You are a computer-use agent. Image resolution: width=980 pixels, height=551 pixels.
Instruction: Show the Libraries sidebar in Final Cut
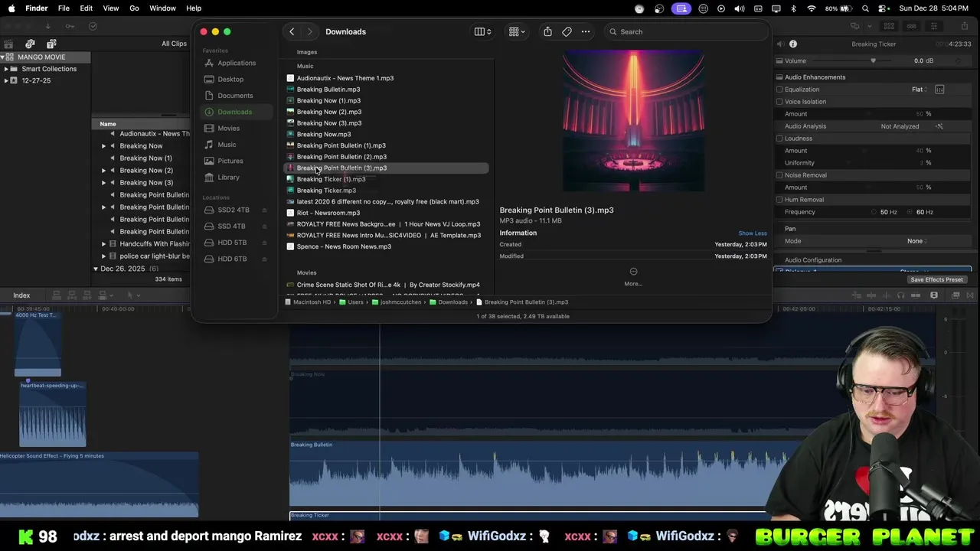click(9, 44)
